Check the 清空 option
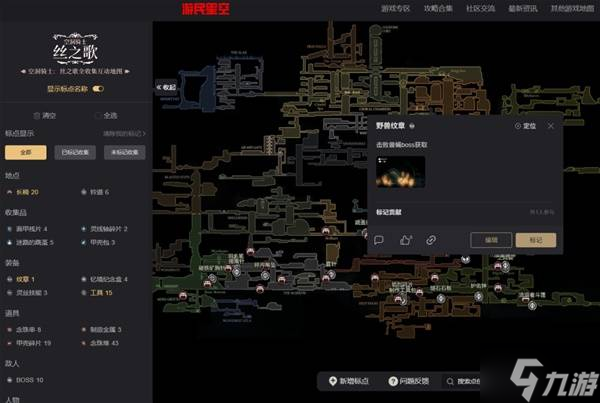Screen dimensions: 600x403 (45, 116)
